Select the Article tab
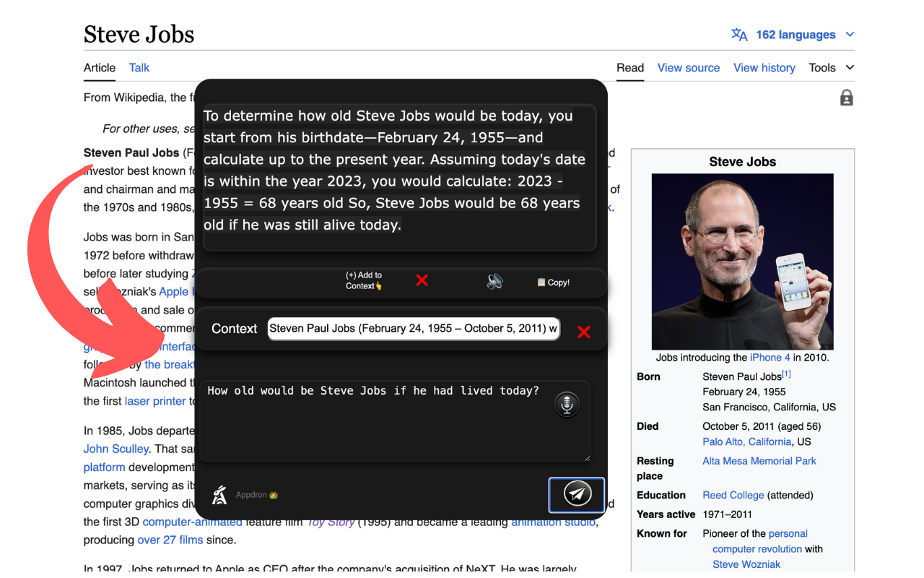 (x=100, y=67)
